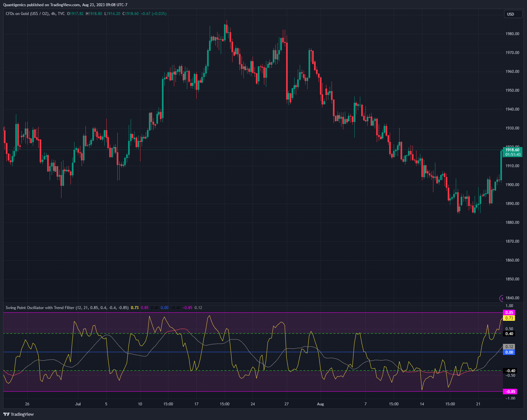The height and width of the screenshot is (420, 527).
Task: Click the 26 date label on time axis
Action: 27,404
